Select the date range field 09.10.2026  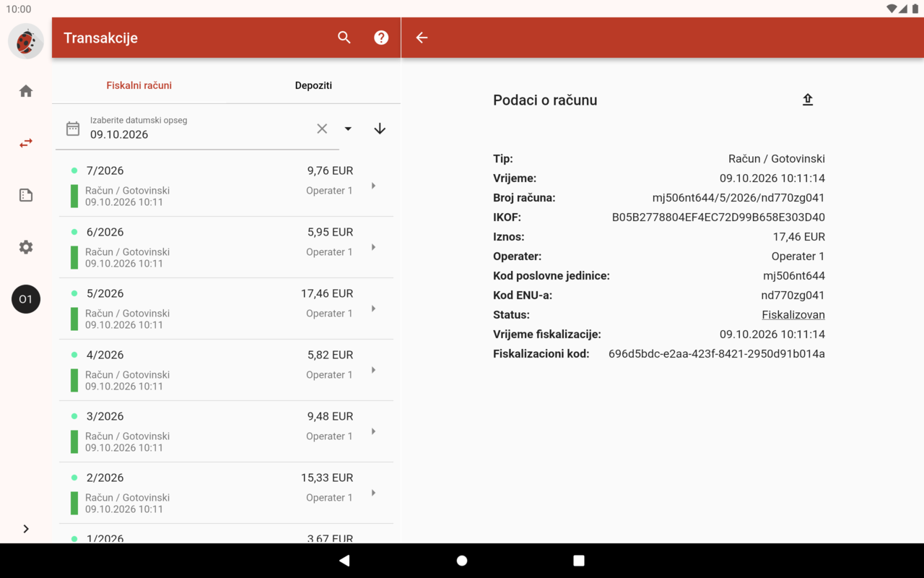pos(197,129)
